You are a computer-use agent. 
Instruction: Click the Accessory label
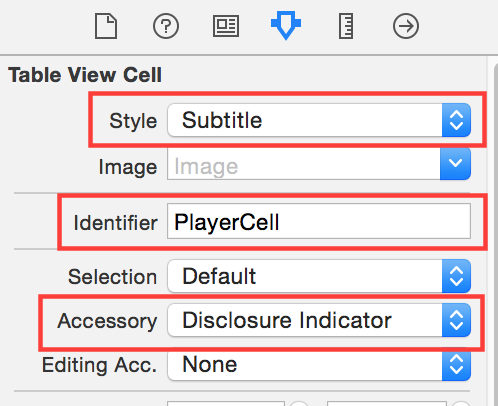click(x=107, y=321)
